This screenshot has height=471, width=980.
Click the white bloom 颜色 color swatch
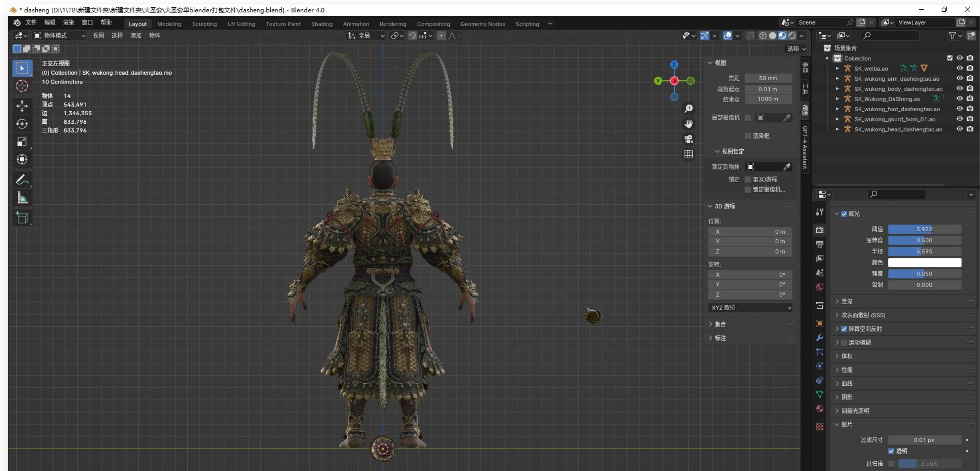[924, 262]
